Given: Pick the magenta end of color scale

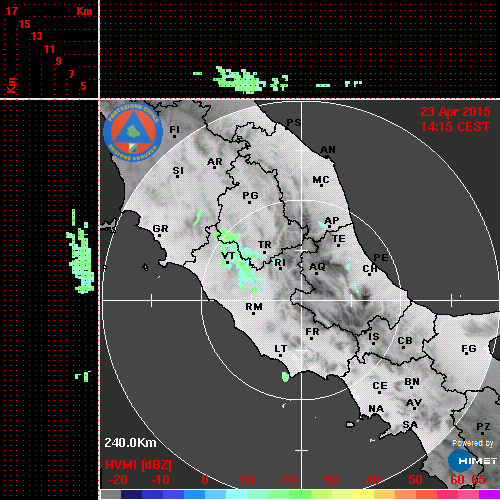Looking at the screenshot, I should pos(489,495).
